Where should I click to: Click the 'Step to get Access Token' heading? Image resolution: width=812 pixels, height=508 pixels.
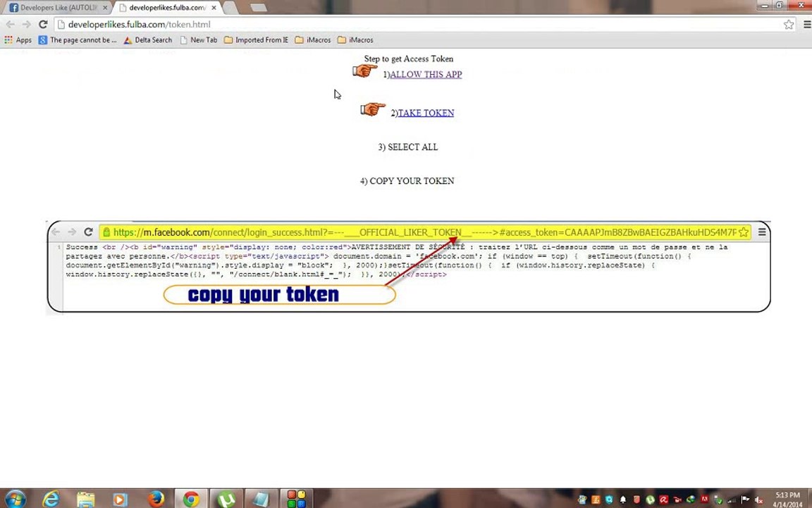[409, 59]
